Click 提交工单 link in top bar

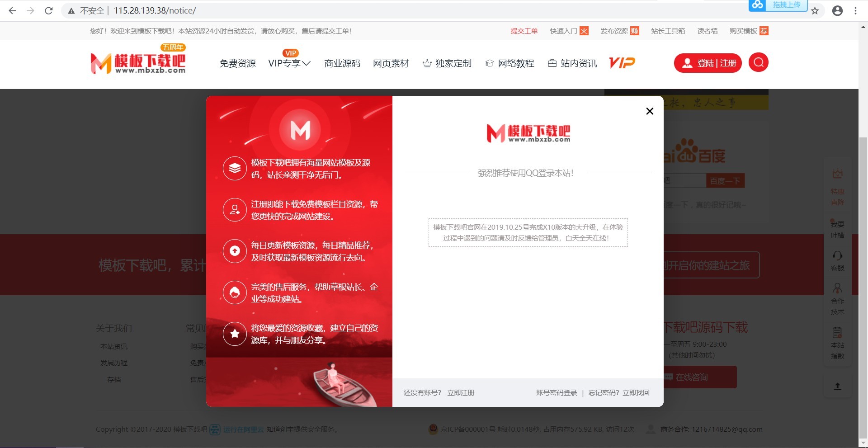(524, 31)
